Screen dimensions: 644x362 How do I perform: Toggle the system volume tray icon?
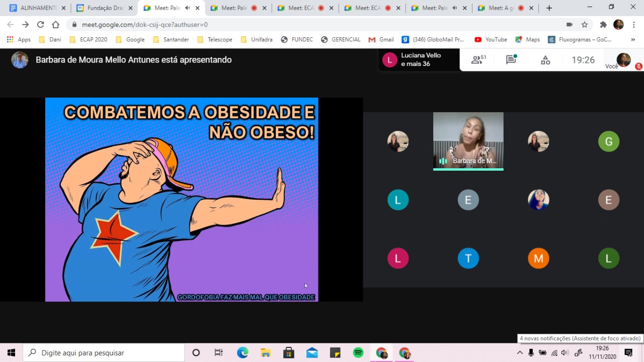coord(565,353)
